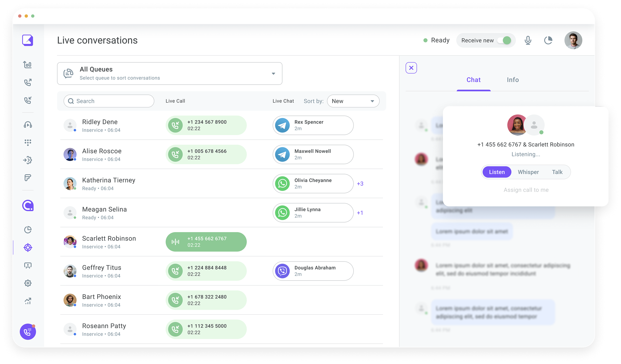Click the app logo at sidebar top
Screen dimensions: 621x364
28,40
